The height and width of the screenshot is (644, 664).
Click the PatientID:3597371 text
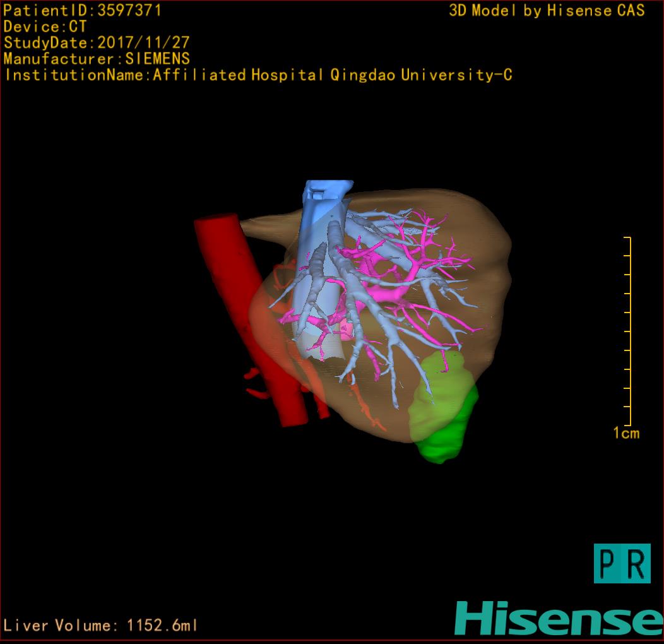(x=82, y=10)
